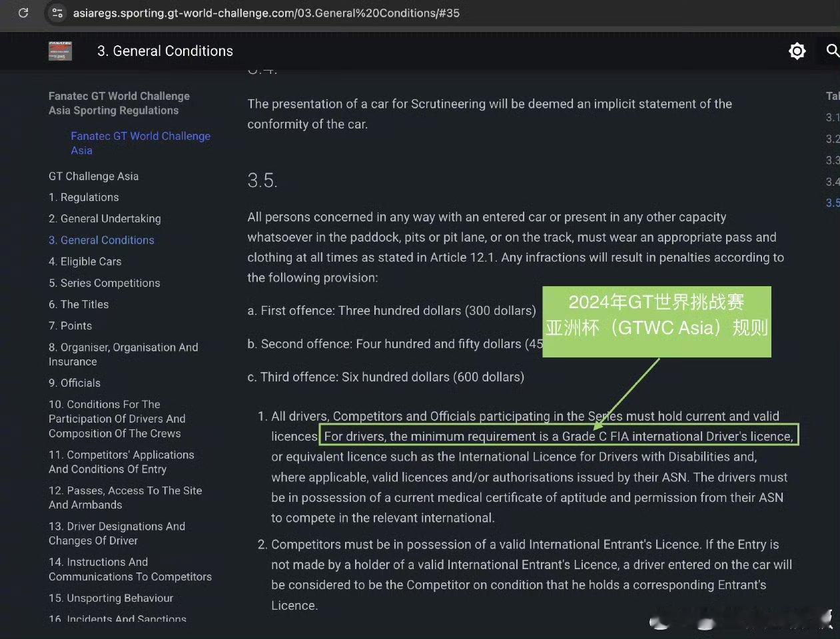Jump to 3.2 in table of contents
The width and height of the screenshot is (840, 639).
click(833, 138)
